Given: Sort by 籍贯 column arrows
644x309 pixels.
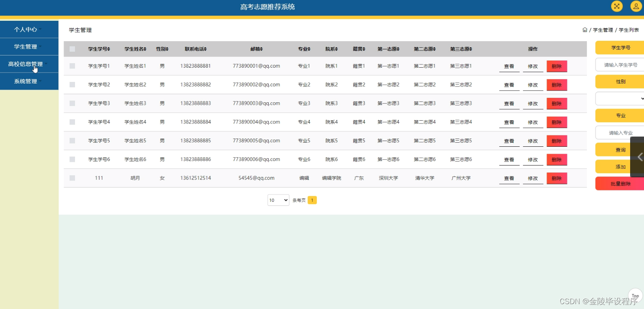Looking at the screenshot, I should (364, 49).
